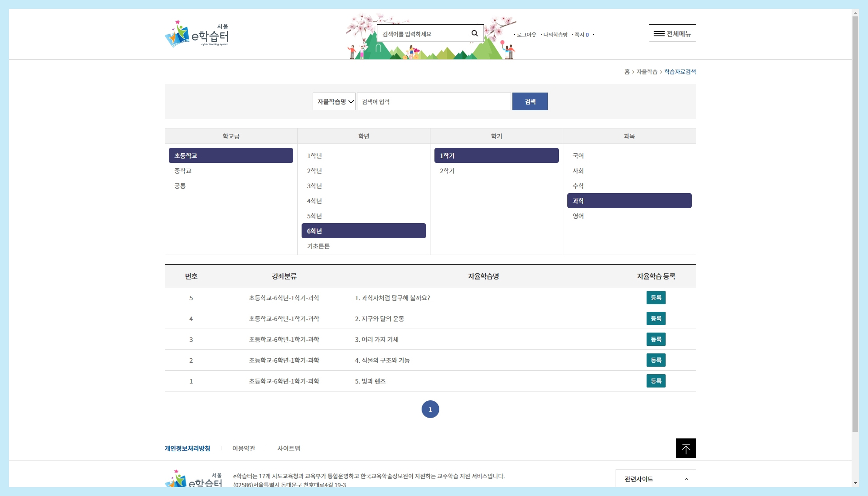Click the scrollbar up arrow

coord(855,13)
